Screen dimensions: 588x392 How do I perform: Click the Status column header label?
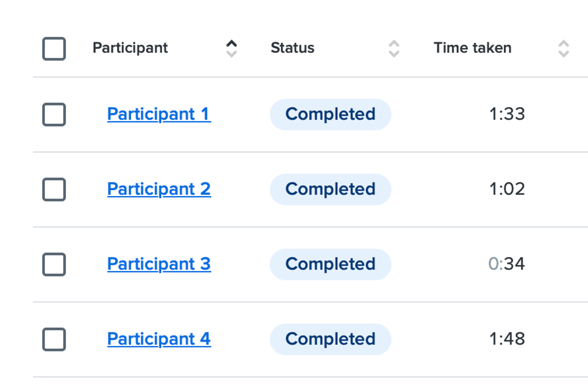click(292, 48)
